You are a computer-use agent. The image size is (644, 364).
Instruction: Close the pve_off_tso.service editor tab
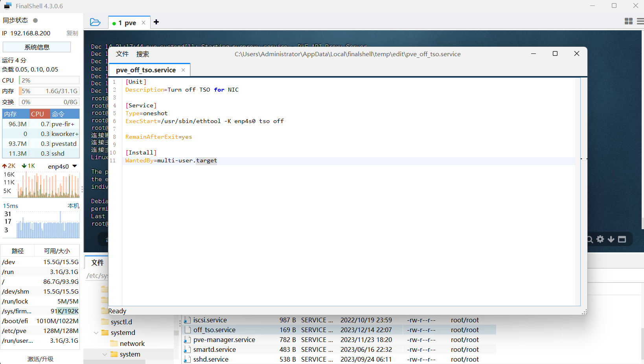[183, 70]
